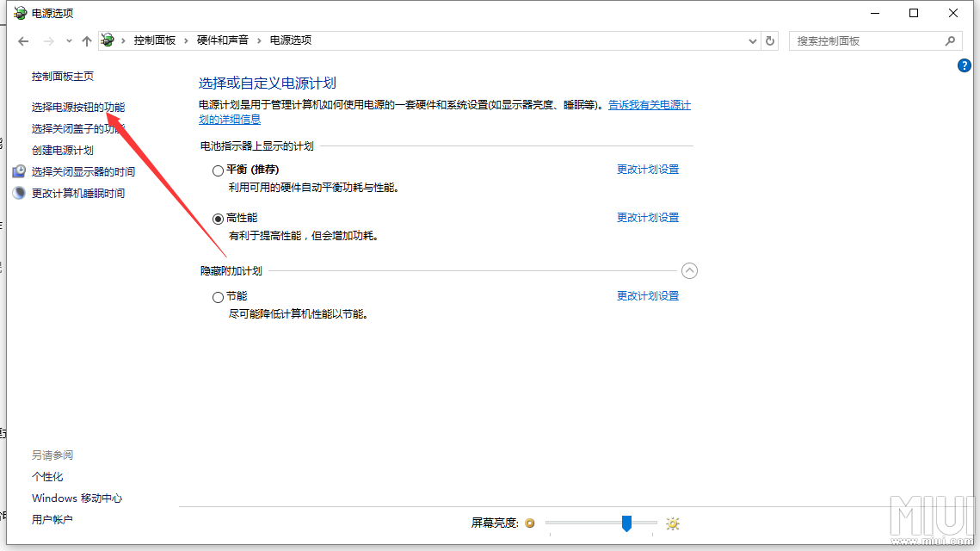This screenshot has width=980, height=551.
Task: Click the high brightness sun icon
Action: [x=673, y=523]
